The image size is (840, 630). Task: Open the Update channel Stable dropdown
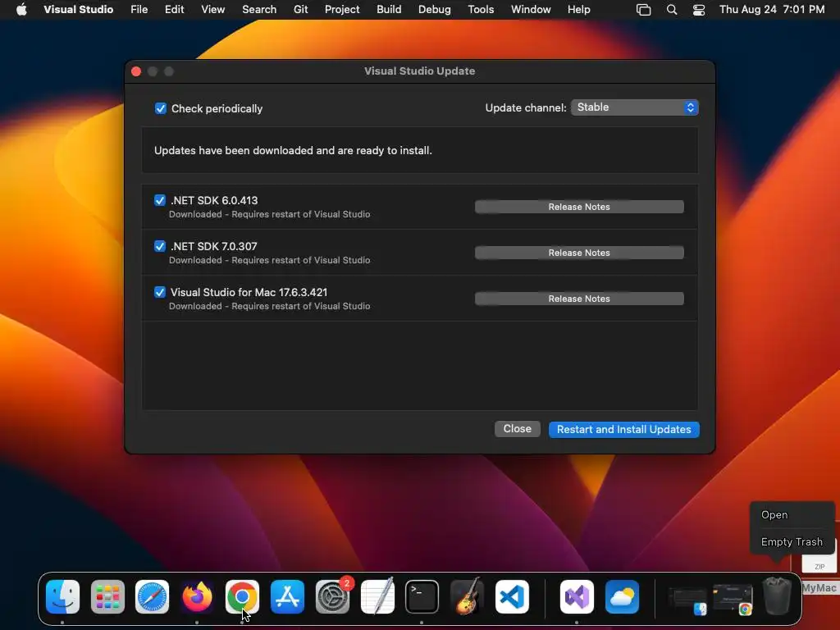(x=635, y=107)
